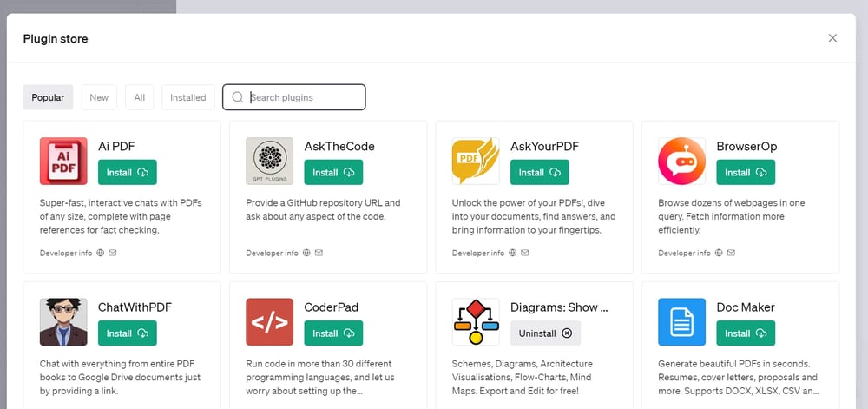
Task: Click the AskTheCode plugin title
Action: pyautogui.click(x=339, y=147)
